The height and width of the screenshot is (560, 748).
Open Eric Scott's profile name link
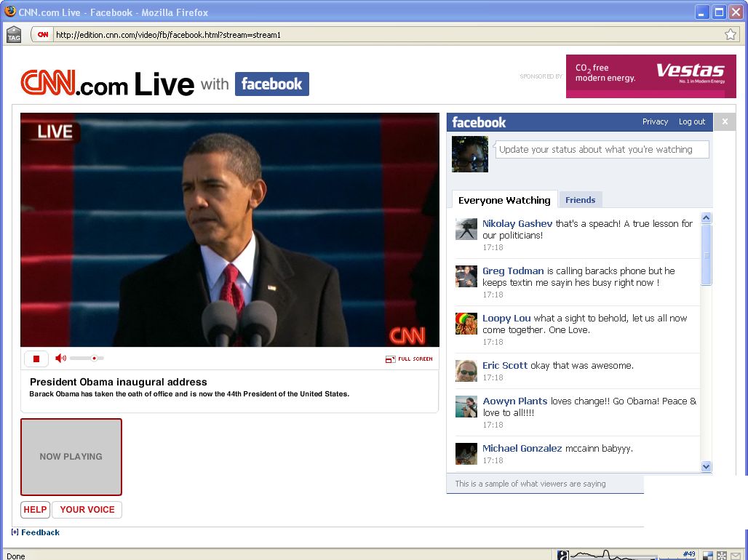click(505, 365)
